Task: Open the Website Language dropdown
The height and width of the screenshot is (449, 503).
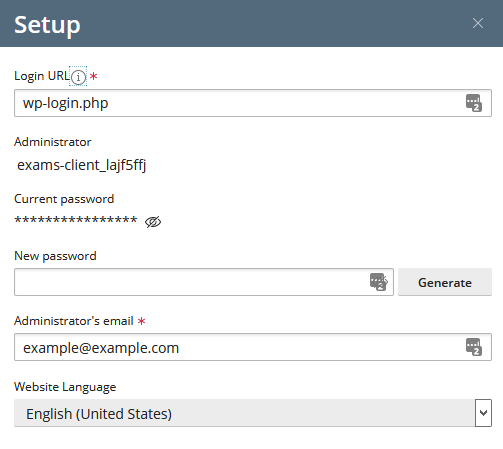Action: coord(253,413)
